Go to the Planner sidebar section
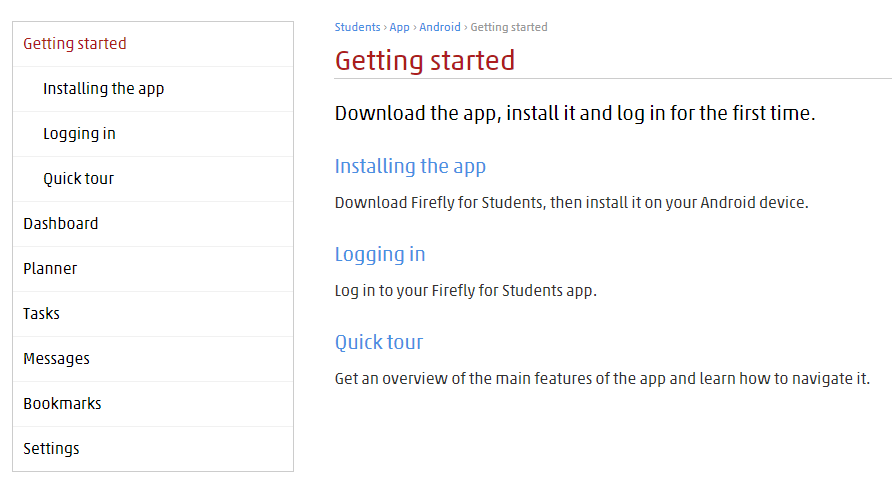Image resolution: width=892 pixels, height=482 pixels. (x=153, y=269)
